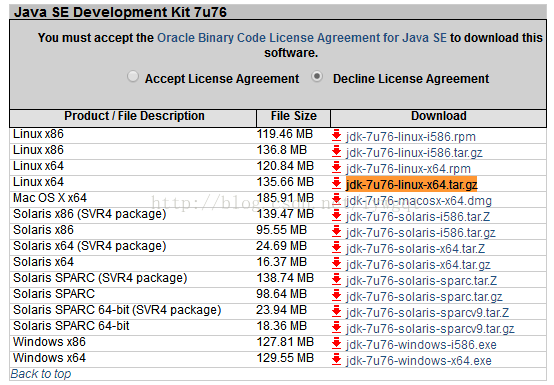
Task: Follow the Back to top link
Action: 41,374
